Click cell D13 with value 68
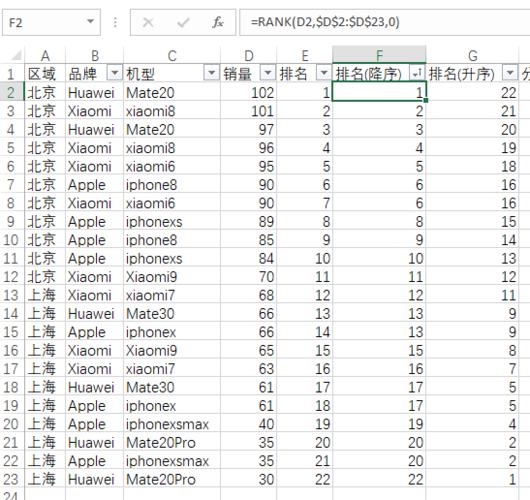Viewport: 530px width, 500px height. point(248,295)
